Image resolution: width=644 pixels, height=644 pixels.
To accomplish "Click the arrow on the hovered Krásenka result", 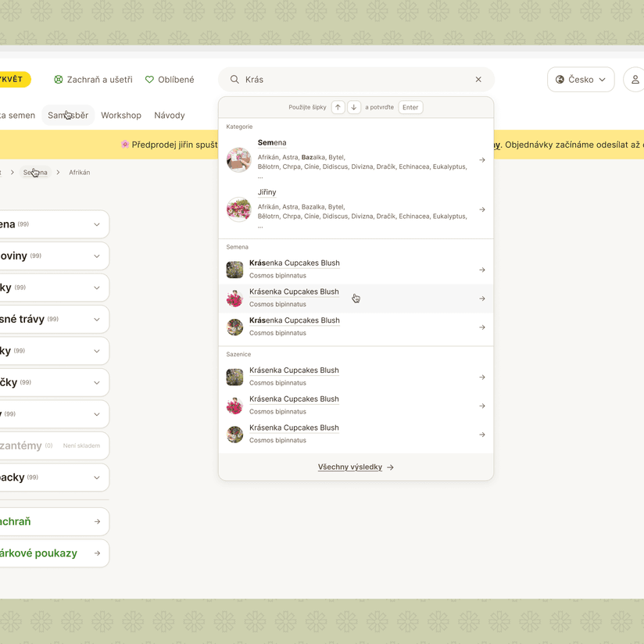I will [x=482, y=299].
